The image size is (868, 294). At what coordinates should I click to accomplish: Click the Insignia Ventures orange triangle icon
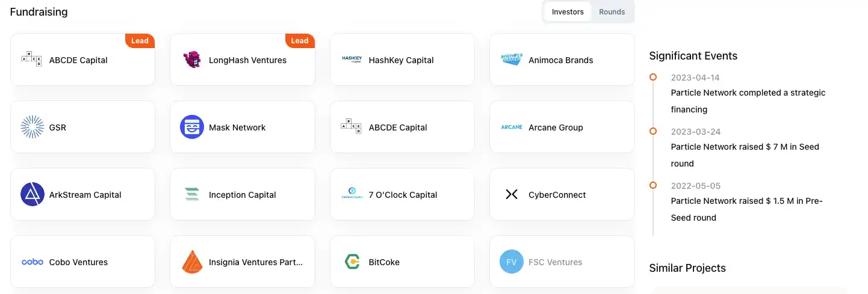(192, 262)
